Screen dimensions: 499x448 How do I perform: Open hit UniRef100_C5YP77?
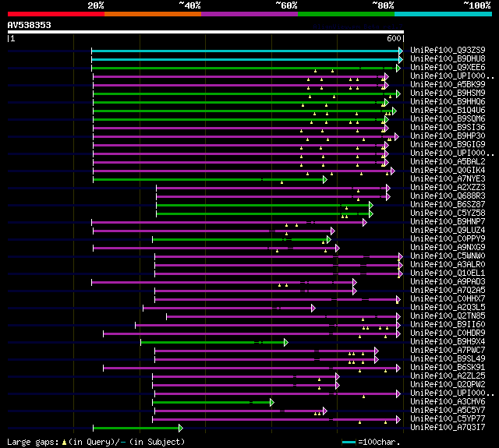[448, 419]
